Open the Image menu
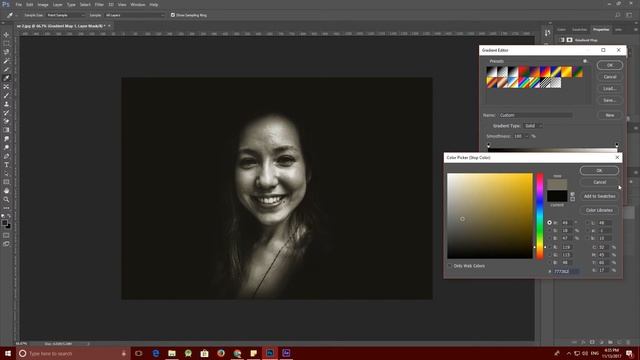The height and width of the screenshot is (360, 640). 43,4
